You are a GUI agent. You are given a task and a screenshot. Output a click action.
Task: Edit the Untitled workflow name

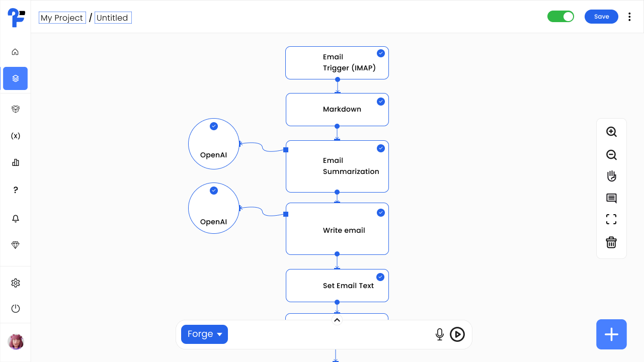click(x=113, y=18)
